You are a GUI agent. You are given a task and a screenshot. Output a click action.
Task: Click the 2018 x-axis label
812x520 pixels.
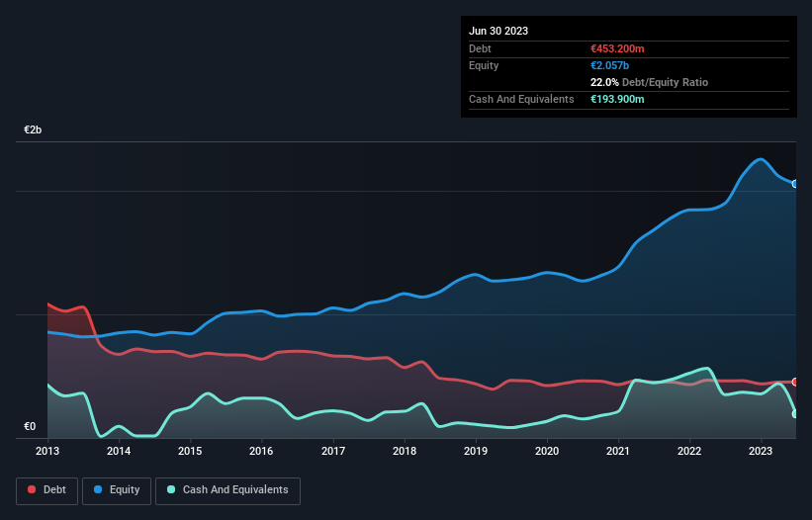pyautogui.click(x=405, y=451)
